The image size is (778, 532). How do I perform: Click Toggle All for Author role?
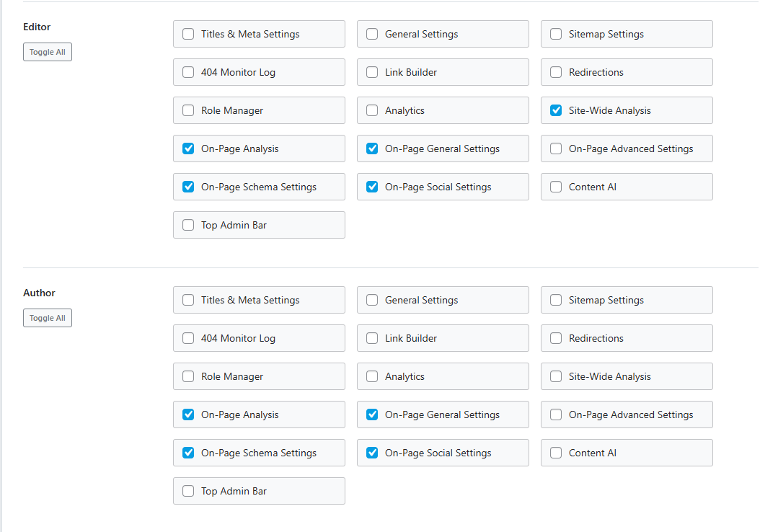point(48,318)
